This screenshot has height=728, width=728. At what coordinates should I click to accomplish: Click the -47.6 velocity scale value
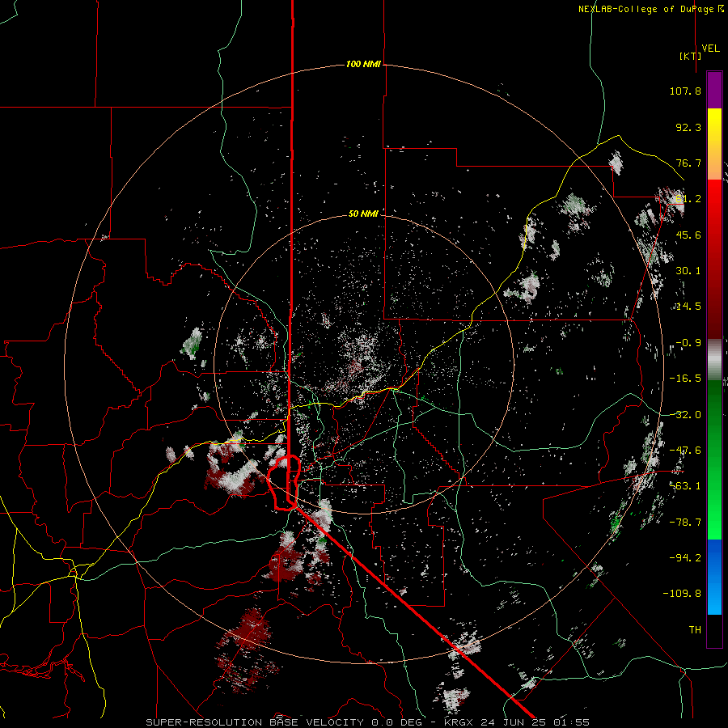tap(685, 451)
